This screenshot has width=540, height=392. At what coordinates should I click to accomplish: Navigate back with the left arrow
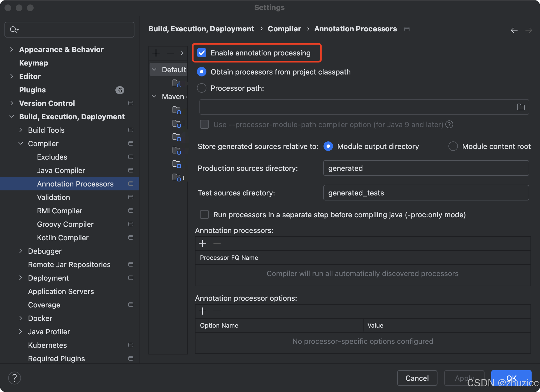pyautogui.click(x=514, y=30)
